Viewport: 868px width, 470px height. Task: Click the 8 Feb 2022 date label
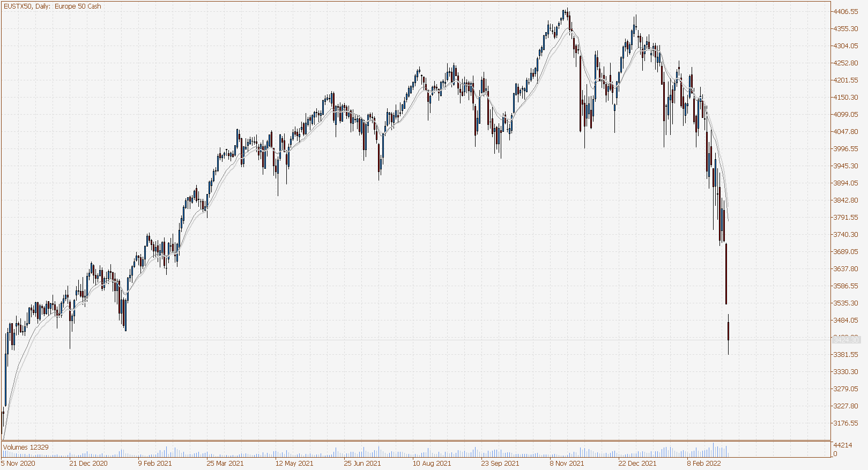pyautogui.click(x=704, y=463)
